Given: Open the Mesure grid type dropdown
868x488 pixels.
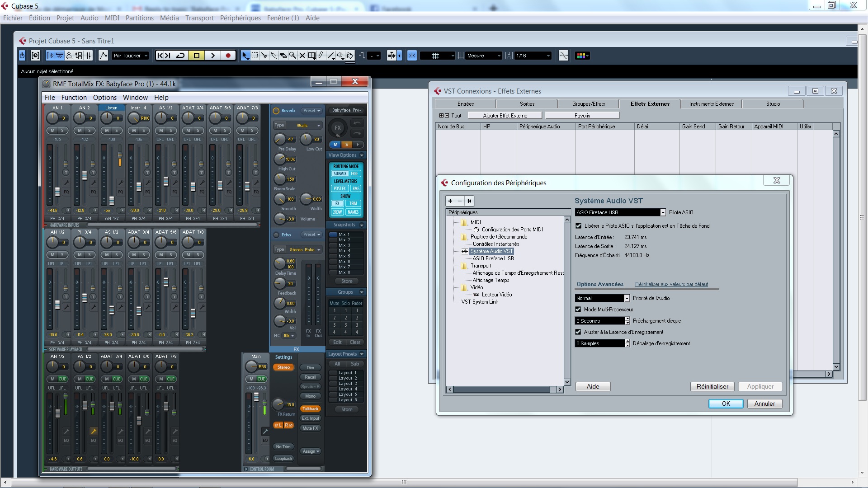Looking at the screenshot, I should [484, 56].
